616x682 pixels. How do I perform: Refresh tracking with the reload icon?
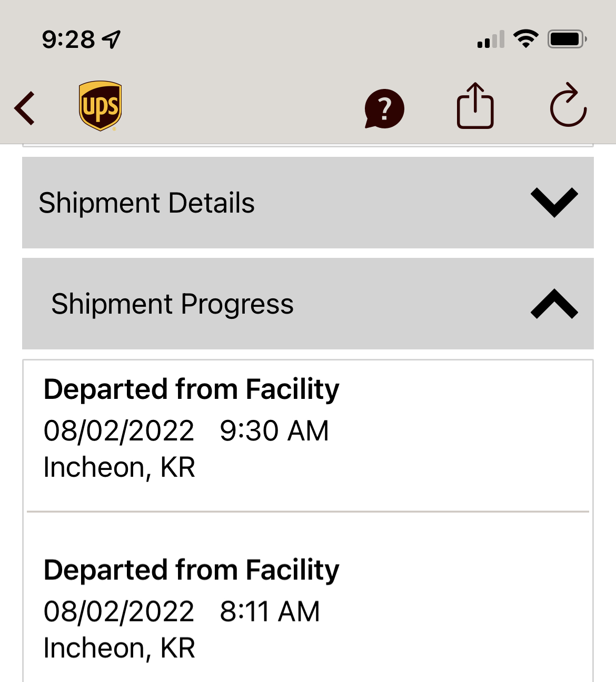coord(568,105)
